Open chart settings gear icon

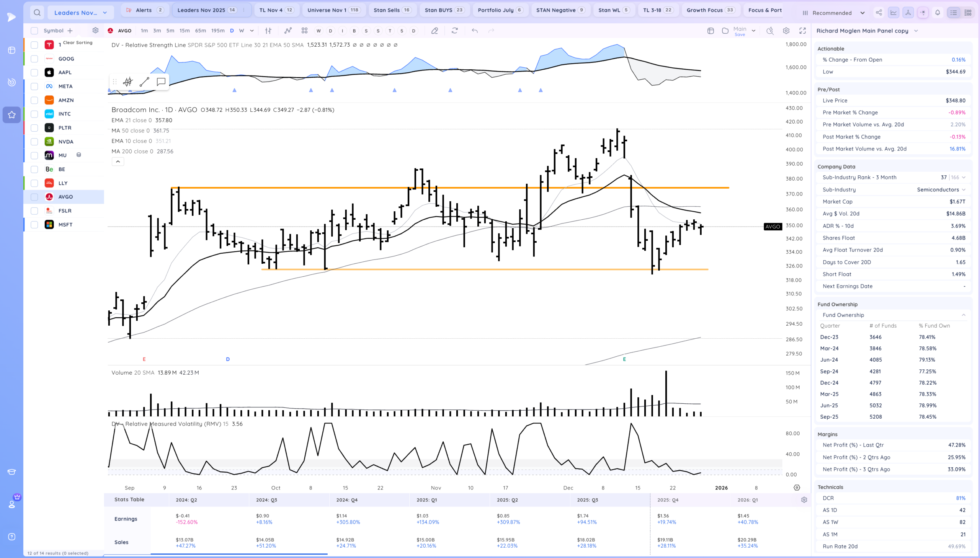(786, 31)
